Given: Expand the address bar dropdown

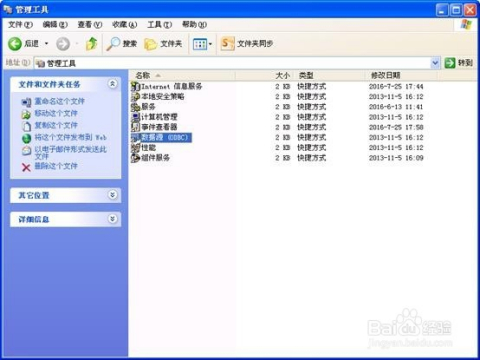Looking at the screenshot, I should pos(435,63).
